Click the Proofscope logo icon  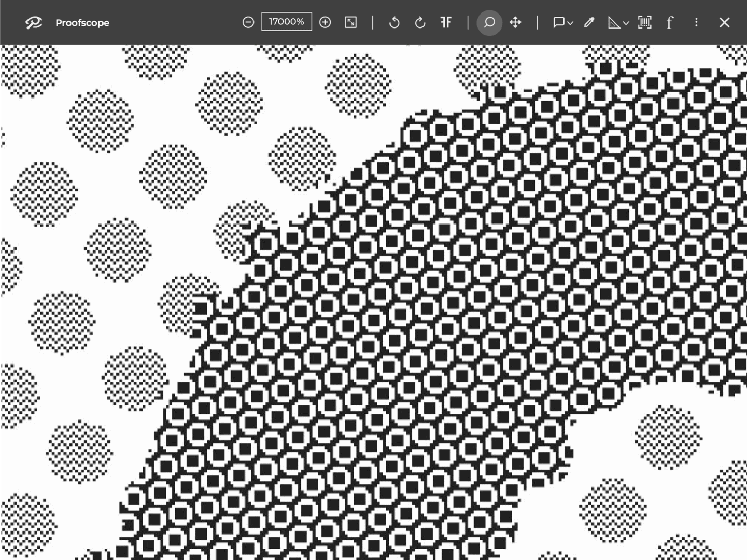[34, 22]
